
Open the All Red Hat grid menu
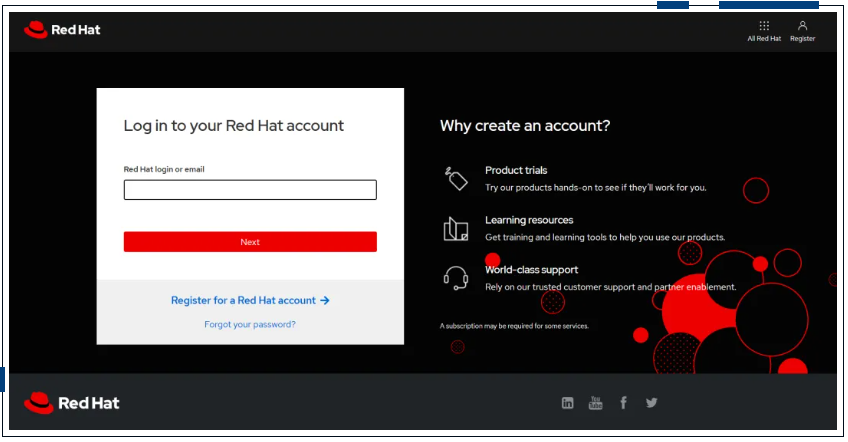[764, 31]
